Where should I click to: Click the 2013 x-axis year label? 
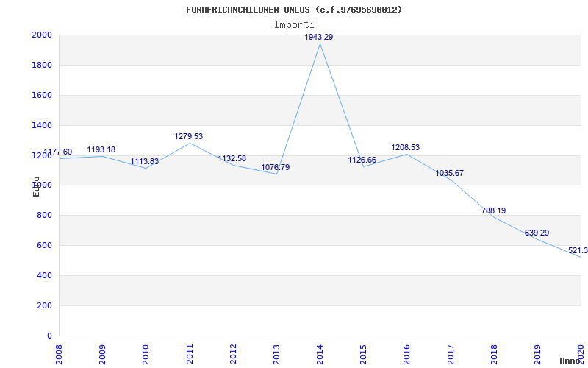(276, 355)
